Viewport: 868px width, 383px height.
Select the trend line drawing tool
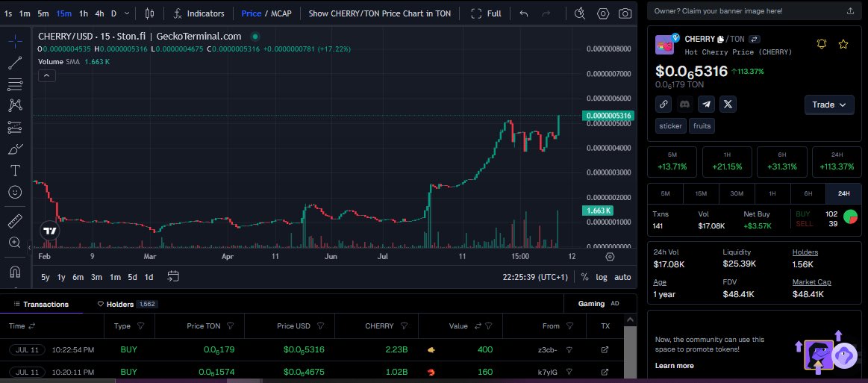(15, 63)
